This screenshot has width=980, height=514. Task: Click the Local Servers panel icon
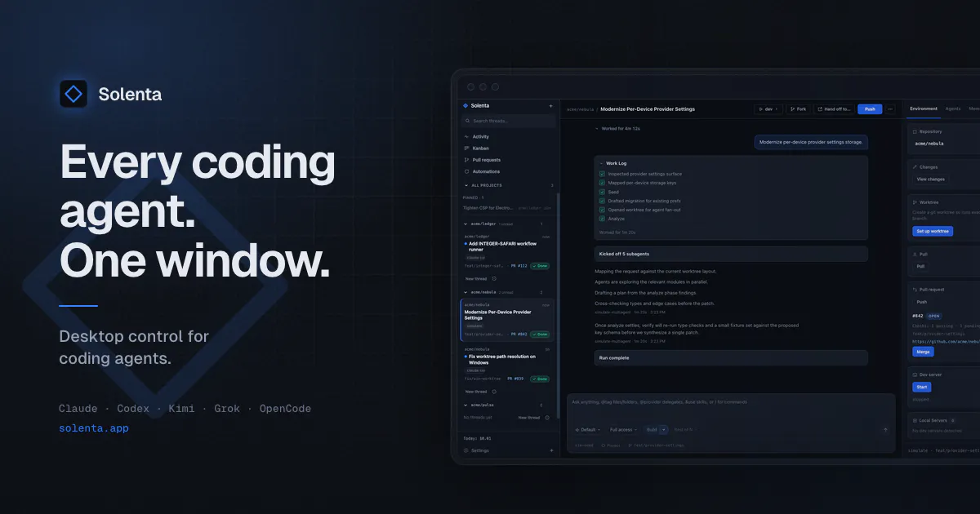click(914, 420)
